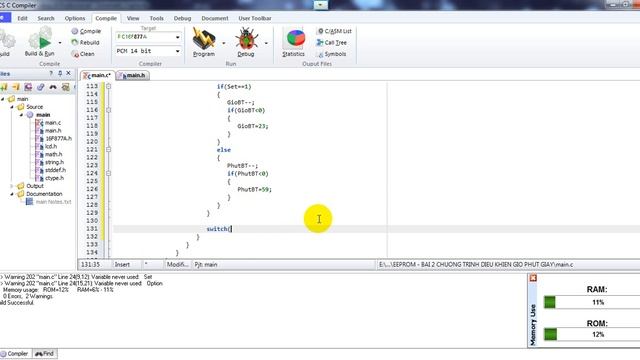
Task: Click the purple project toolbar icon
Action: point(28,87)
